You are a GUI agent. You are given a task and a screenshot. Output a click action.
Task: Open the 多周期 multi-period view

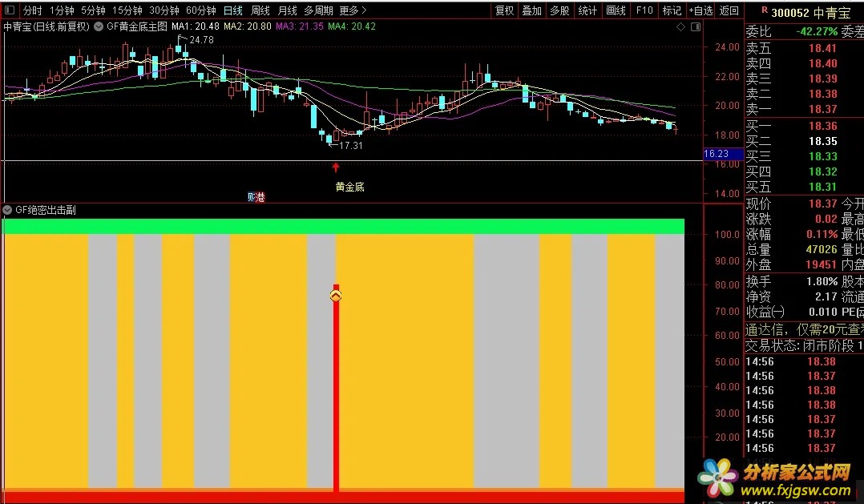point(318,10)
